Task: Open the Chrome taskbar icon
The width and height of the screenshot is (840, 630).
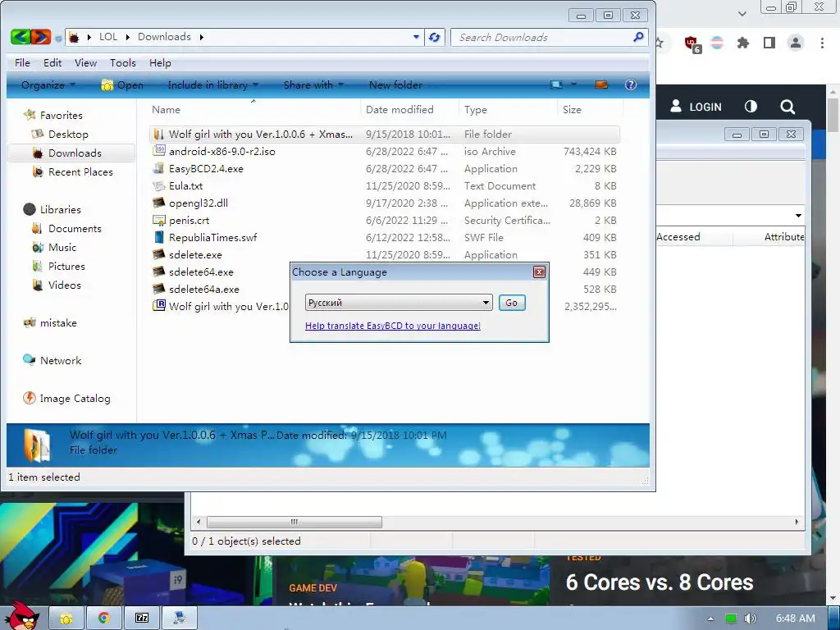Action: [x=104, y=618]
